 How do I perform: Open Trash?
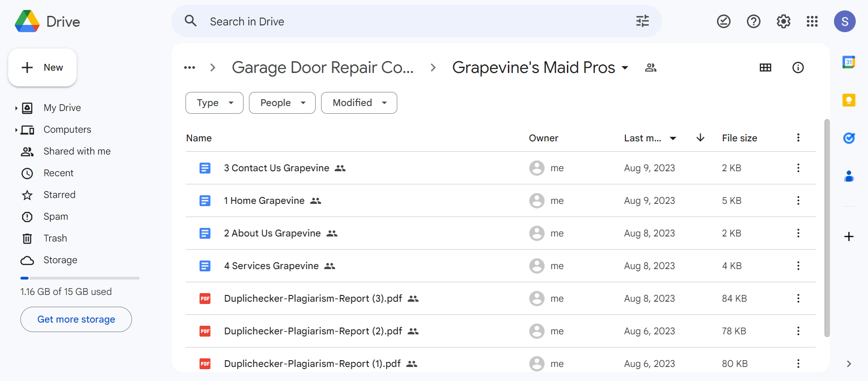(55, 238)
